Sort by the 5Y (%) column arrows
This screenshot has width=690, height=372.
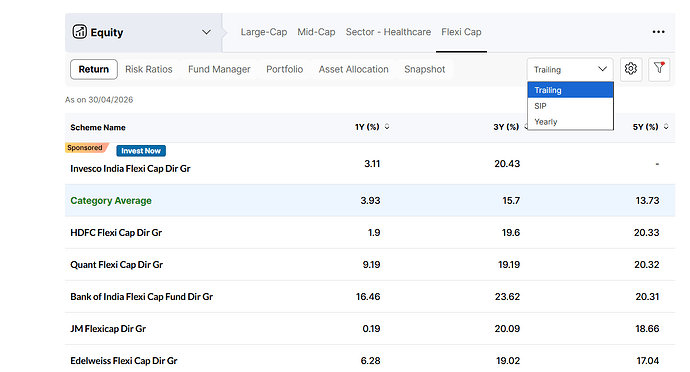(x=666, y=127)
